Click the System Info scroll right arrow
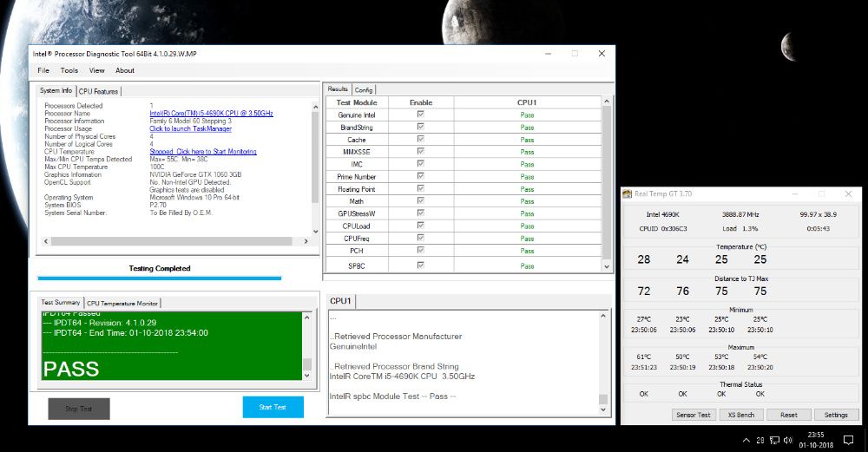Image resolution: width=868 pixels, height=452 pixels. [x=306, y=241]
